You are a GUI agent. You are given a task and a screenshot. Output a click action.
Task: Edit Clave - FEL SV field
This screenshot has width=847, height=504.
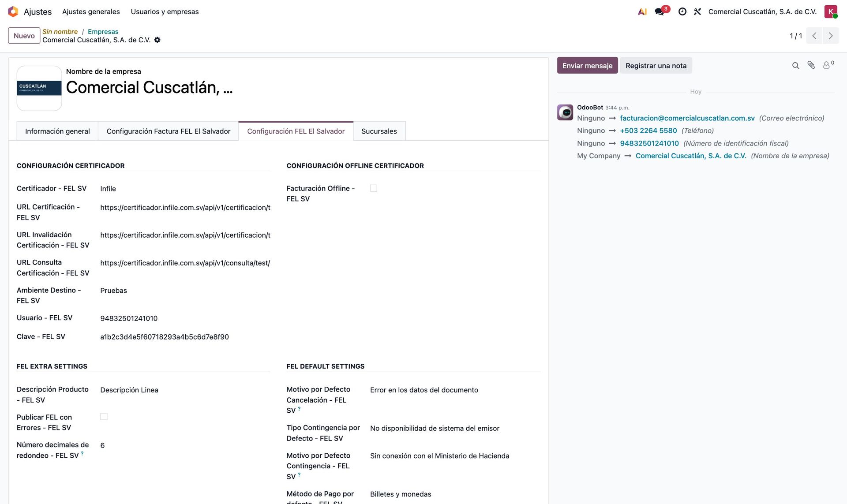[185, 337]
